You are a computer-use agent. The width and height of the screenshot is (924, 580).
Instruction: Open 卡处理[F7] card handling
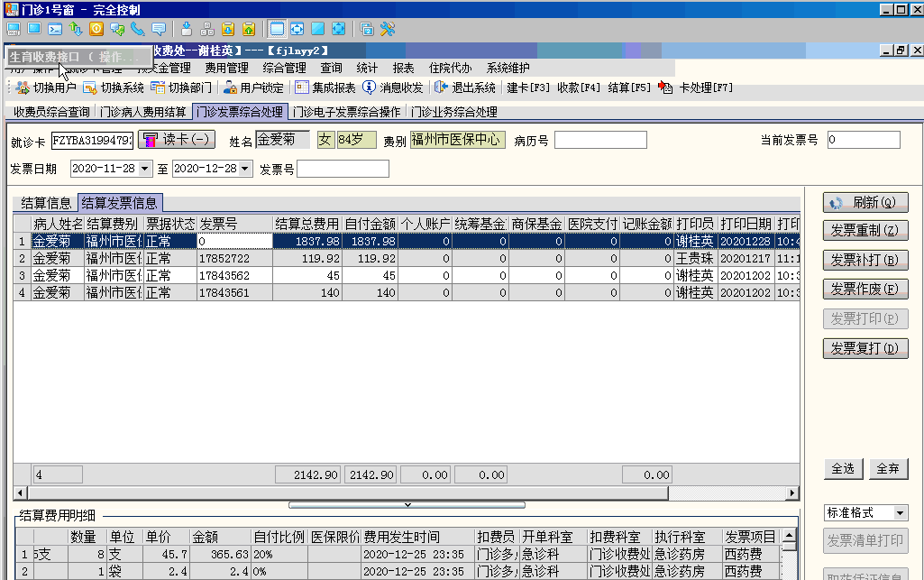tap(666, 87)
